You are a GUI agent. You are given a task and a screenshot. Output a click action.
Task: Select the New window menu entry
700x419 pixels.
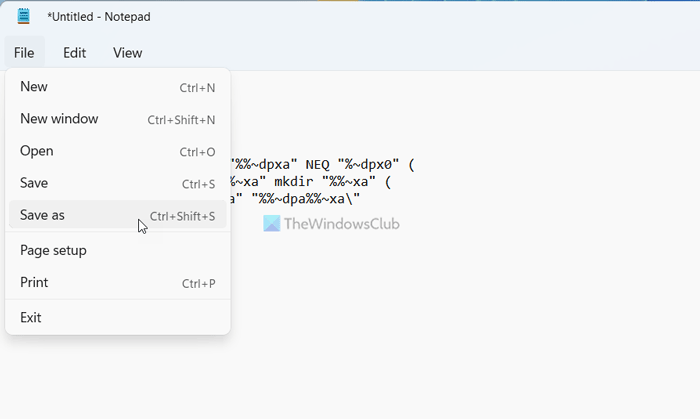pos(59,119)
